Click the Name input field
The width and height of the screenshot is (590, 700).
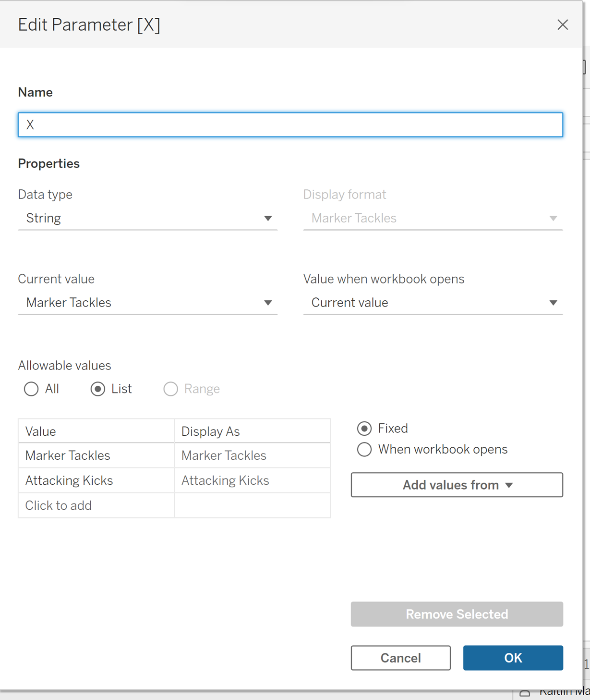(x=290, y=125)
